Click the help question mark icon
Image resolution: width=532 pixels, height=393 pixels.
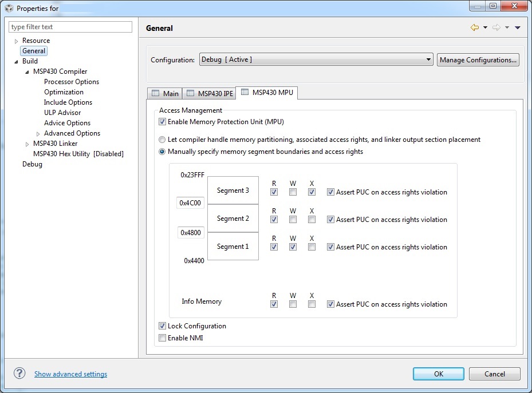tap(19, 374)
